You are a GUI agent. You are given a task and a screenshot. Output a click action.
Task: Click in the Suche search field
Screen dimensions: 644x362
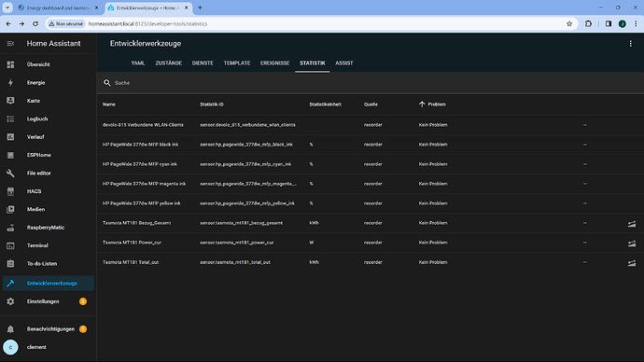(370, 83)
